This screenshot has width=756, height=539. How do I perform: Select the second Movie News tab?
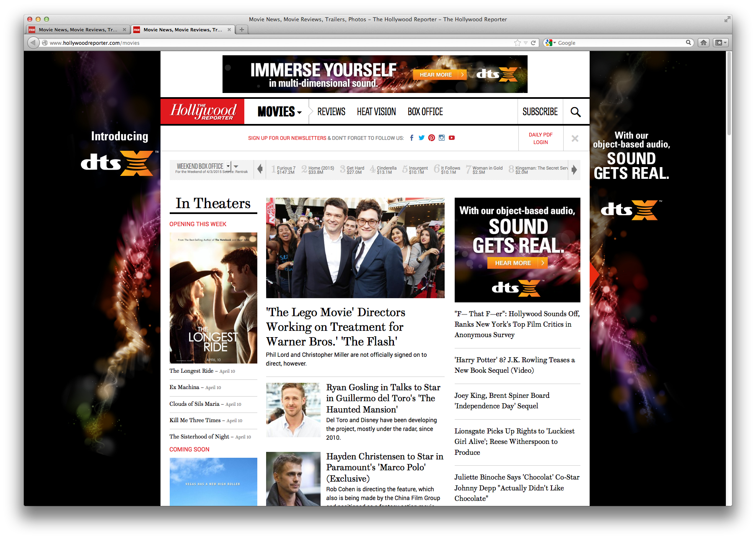click(182, 30)
